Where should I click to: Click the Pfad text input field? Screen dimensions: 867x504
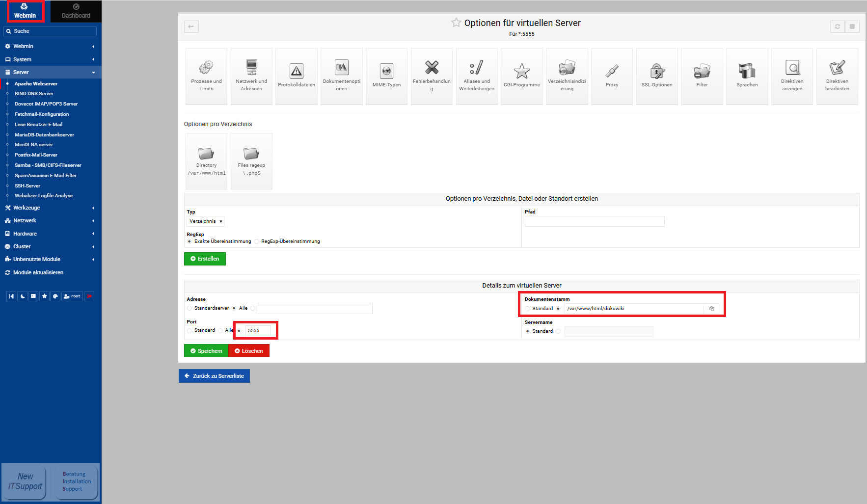pyautogui.click(x=594, y=221)
